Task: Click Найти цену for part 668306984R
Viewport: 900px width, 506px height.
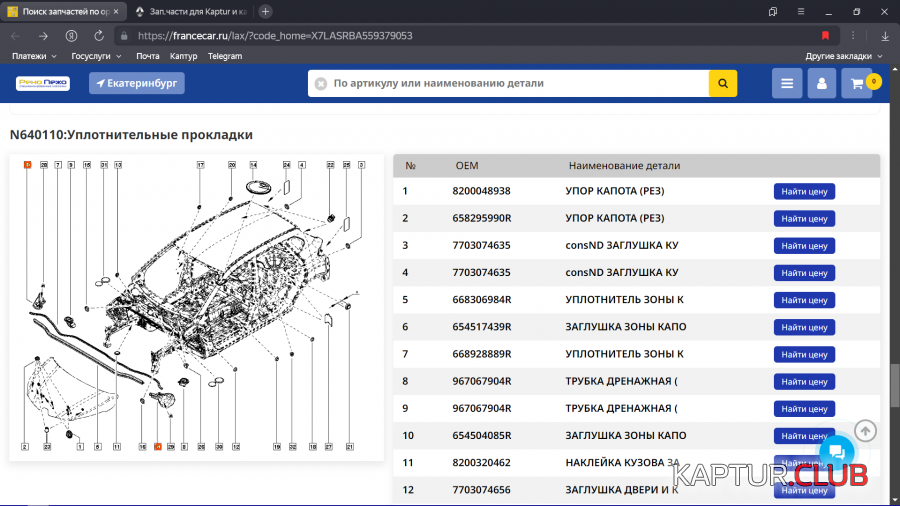Action: [804, 300]
